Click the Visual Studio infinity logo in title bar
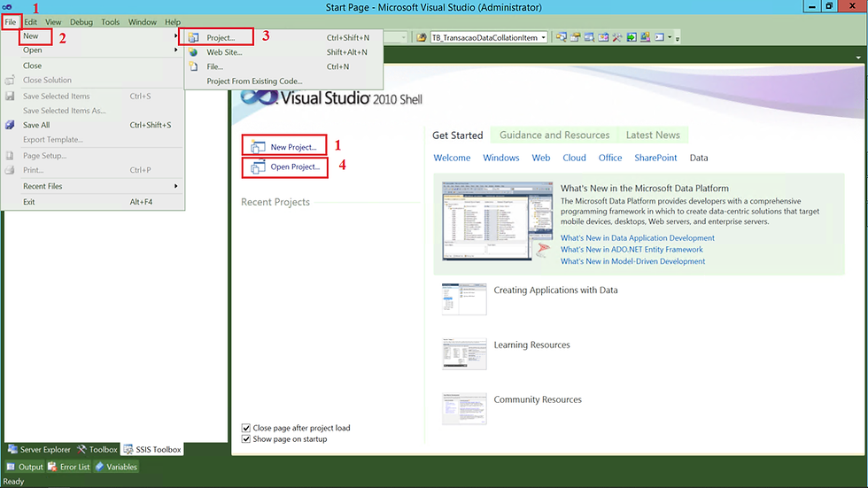The width and height of the screenshot is (868, 488). (x=7, y=7)
